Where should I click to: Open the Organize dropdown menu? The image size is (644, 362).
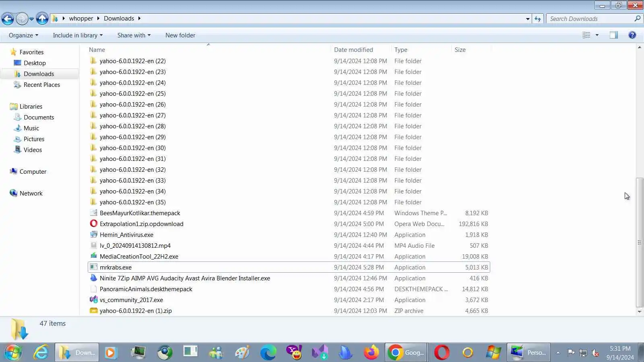(x=23, y=35)
